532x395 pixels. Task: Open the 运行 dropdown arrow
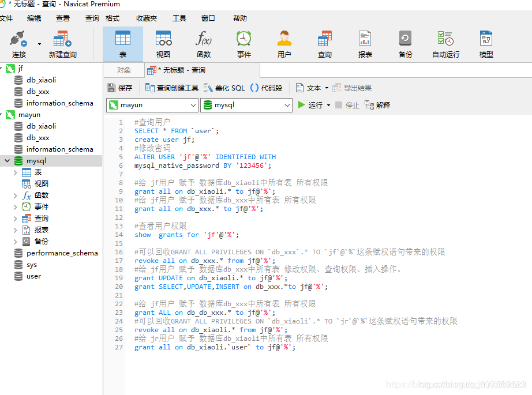click(328, 105)
